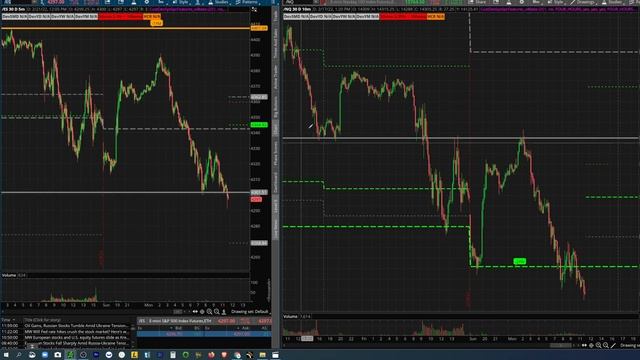Toggle Live News side tab
The height and width of the screenshot is (360, 640).
276,229
